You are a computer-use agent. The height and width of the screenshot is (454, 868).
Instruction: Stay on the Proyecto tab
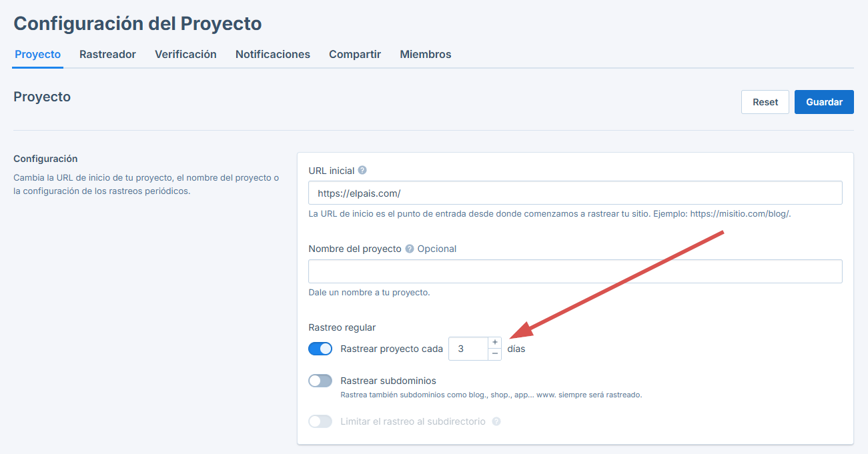click(x=37, y=54)
